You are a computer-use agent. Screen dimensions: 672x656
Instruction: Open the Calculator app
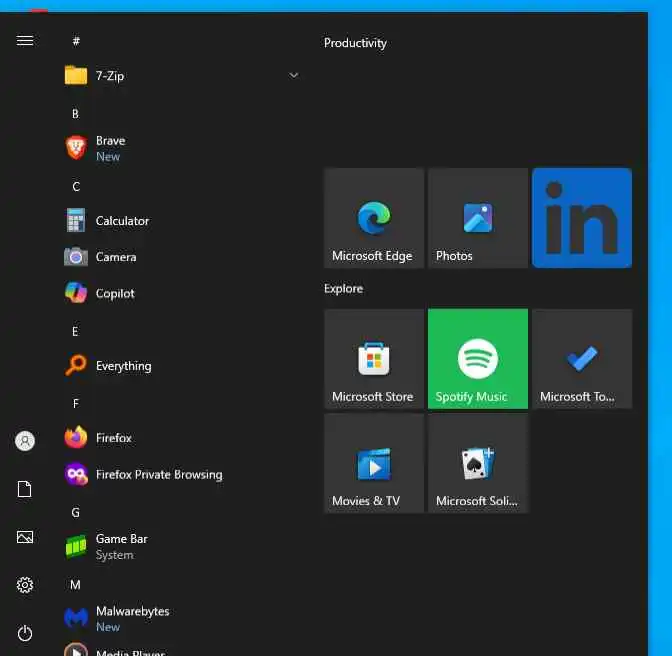(x=182, y=221)
